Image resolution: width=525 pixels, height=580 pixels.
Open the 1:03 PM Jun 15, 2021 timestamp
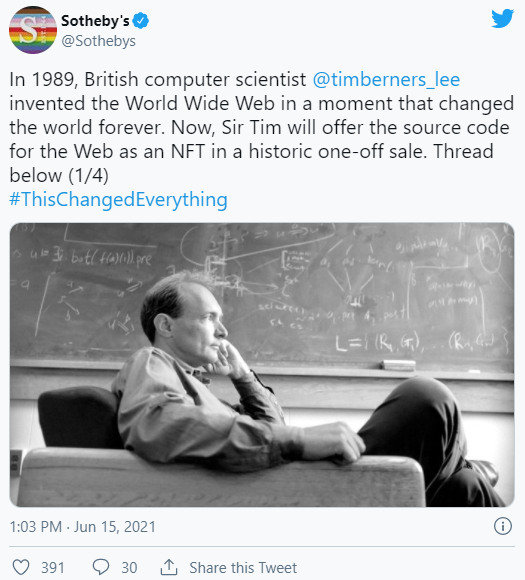coord(83,527)
